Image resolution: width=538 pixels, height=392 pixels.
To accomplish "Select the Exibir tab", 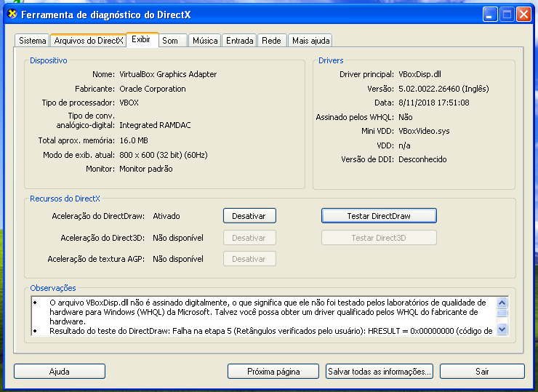I will click(x=142, y=39).
